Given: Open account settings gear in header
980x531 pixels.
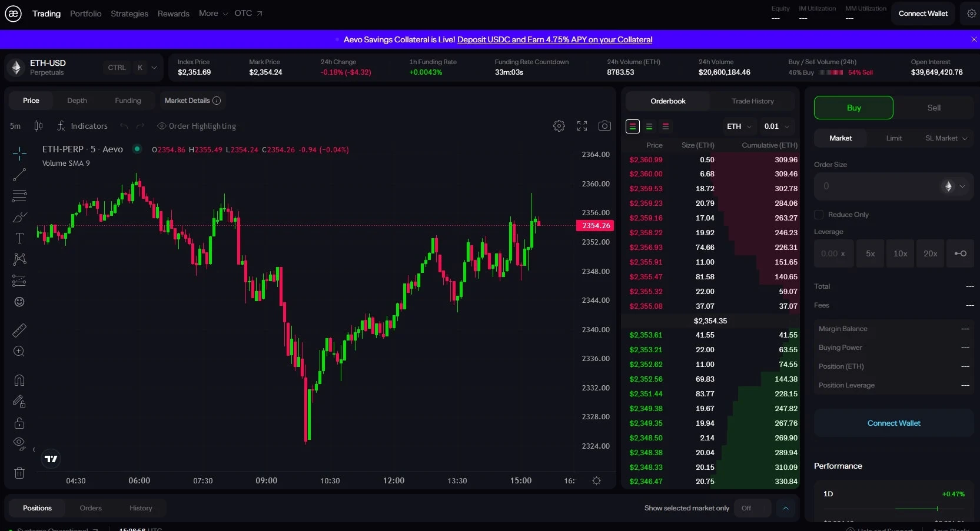Looking at the screenshot, I should 971,14.
